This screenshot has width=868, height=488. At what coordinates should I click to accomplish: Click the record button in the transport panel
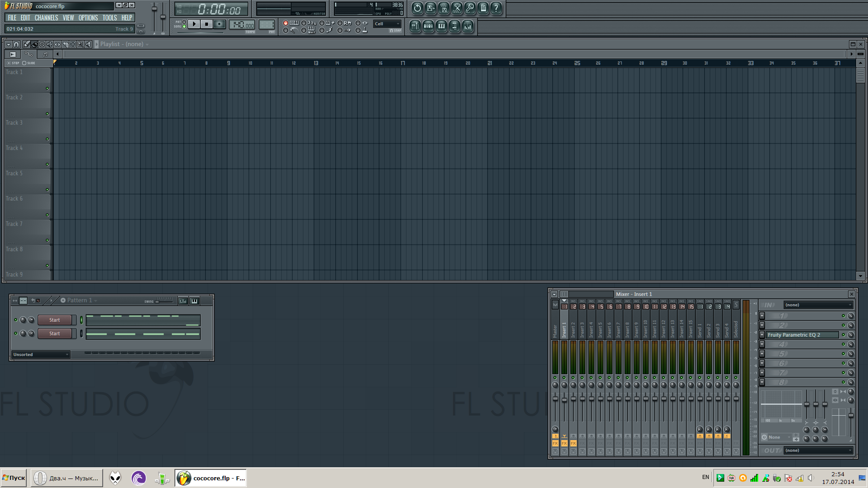[x=219, y=24]
